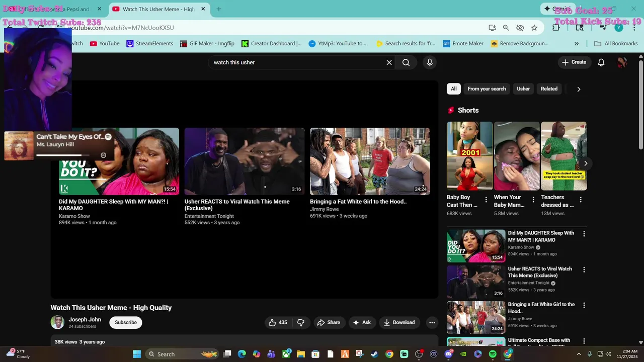Click the Download button

(399, 323)
